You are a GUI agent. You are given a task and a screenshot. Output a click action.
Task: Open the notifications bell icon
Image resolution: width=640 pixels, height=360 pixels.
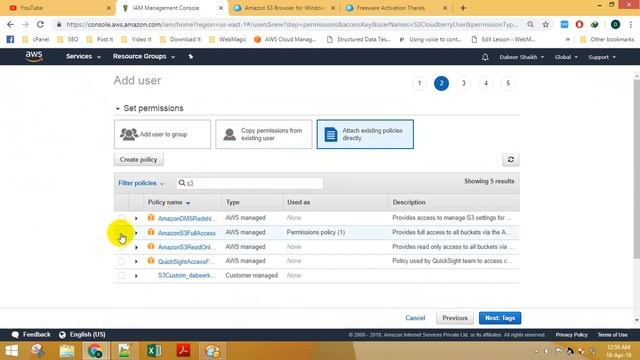[x=485, y=57]
